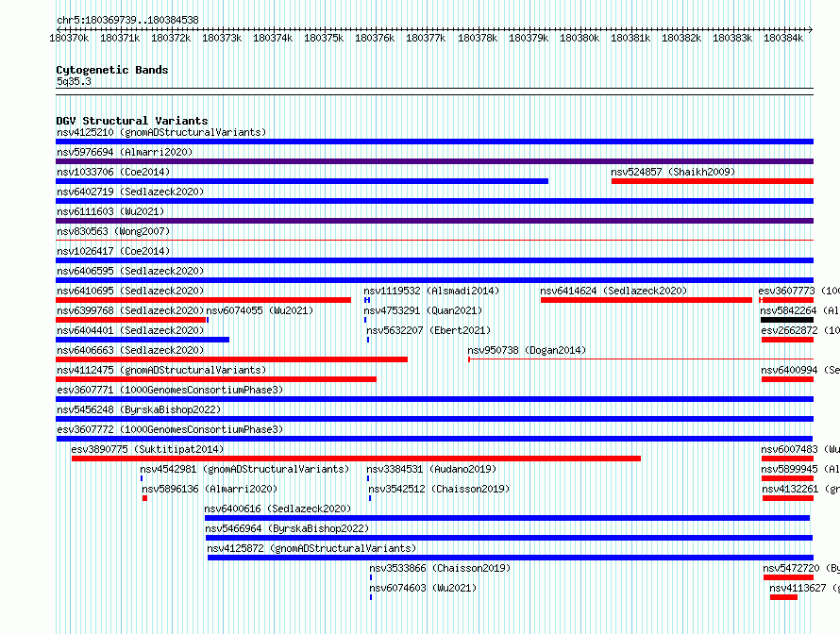Select the esv3607773 variant label

point(798,291)
